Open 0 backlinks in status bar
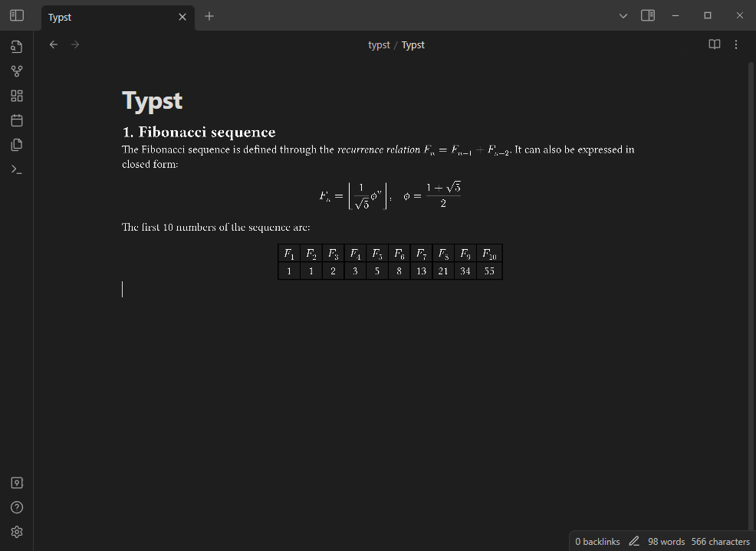Image resolution: width=756 pixels, height=551 pixels. [x=597, y=542]
